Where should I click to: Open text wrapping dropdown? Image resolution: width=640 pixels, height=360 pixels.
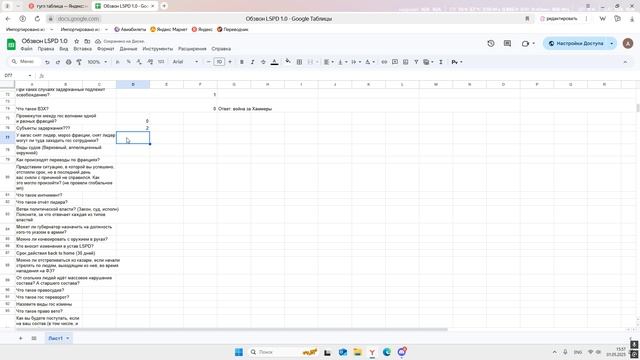pyautogui.click(x=356, y=62)
